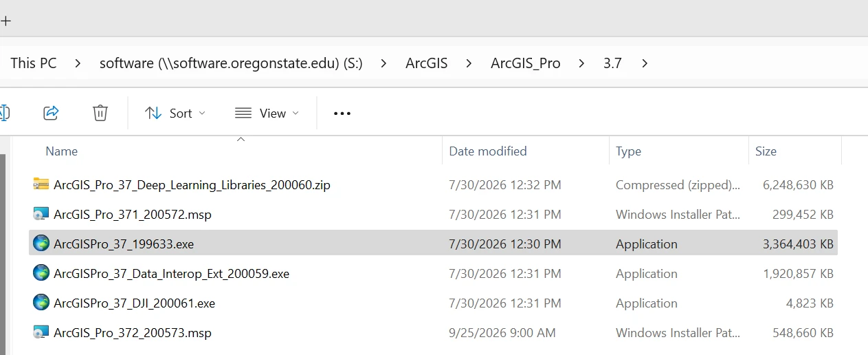Open the See more ellipsis menu
This screenshot has width=868, height=355.
342,114
